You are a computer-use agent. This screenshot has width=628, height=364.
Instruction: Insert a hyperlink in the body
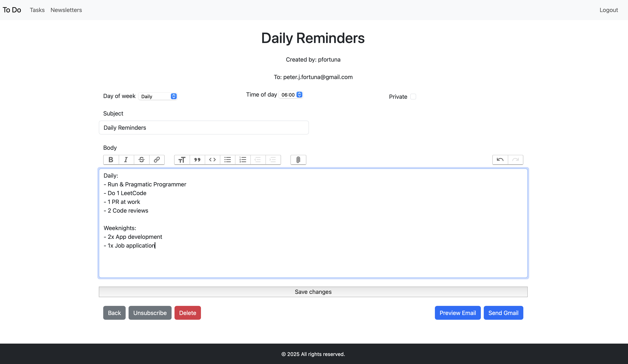[x=157, y=160]
